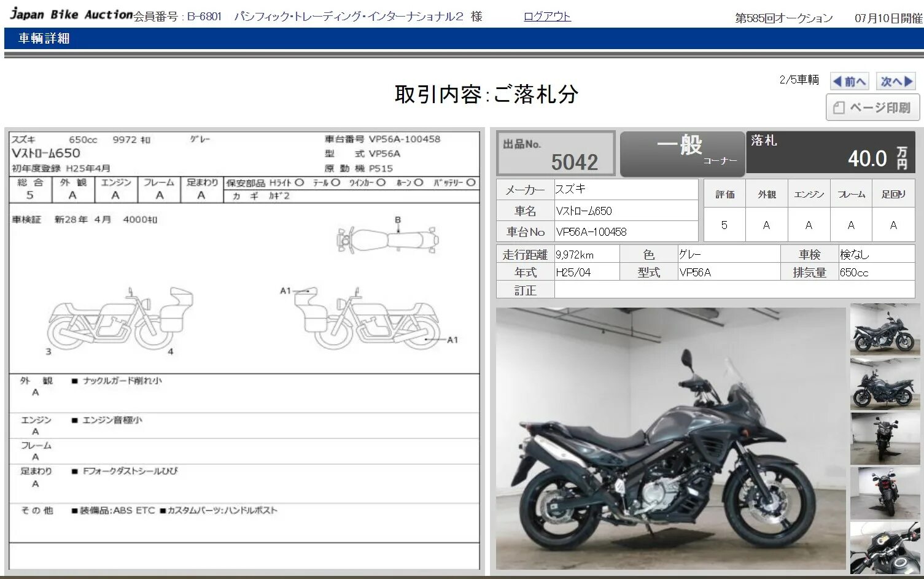This screenshot has width=924, height=579.
Task: Click the 07月10日開催 date text
Action: point(888,18)
